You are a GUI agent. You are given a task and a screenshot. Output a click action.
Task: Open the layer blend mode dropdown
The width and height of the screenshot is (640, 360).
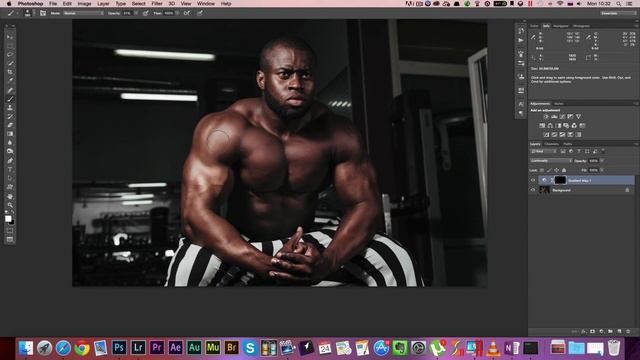click(x=551, y=161)
